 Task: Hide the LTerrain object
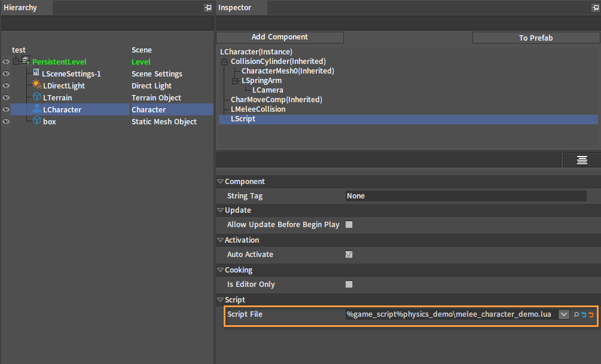6,97
